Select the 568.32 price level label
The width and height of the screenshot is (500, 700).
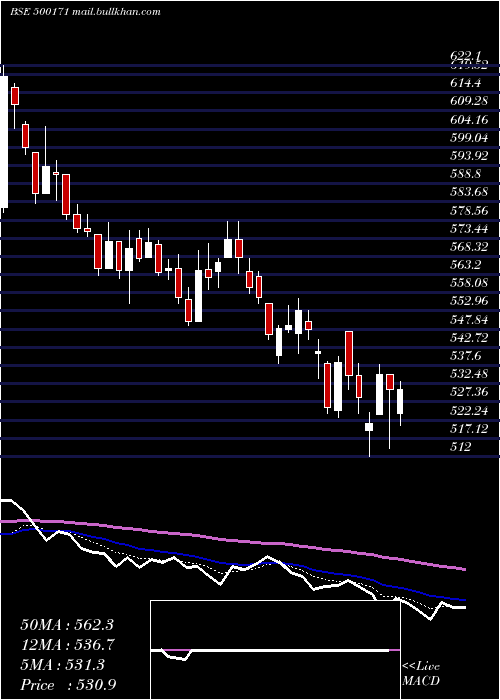[x=469, y=247]
